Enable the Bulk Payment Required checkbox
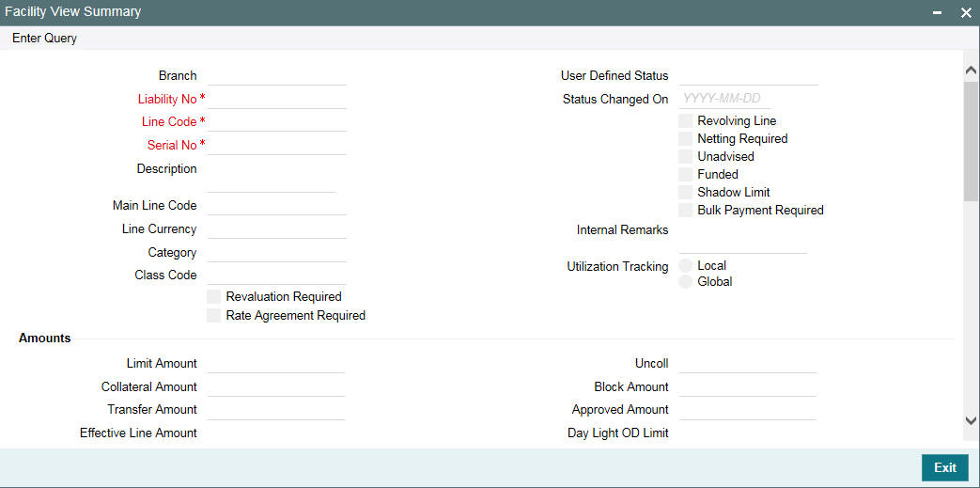 tap(686, 211)
